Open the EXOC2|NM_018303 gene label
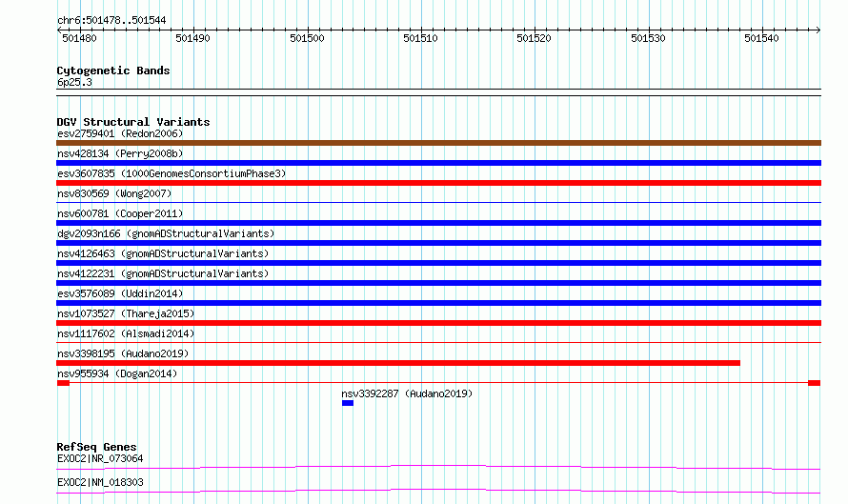 [100, 482]
